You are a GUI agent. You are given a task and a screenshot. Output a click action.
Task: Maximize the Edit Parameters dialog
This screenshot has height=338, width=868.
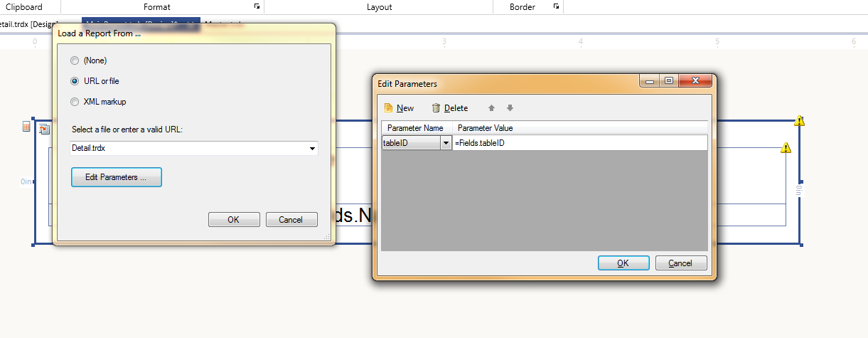point(669,81)
